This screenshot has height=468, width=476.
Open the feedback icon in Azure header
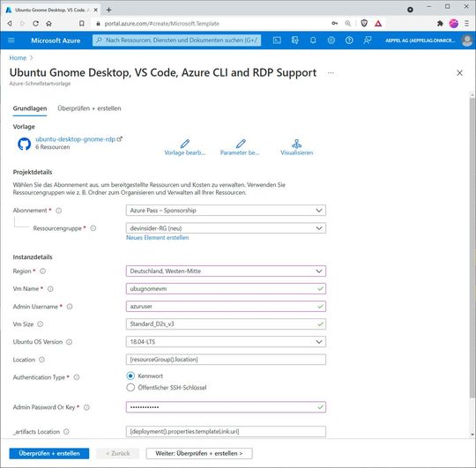[368, 40]
